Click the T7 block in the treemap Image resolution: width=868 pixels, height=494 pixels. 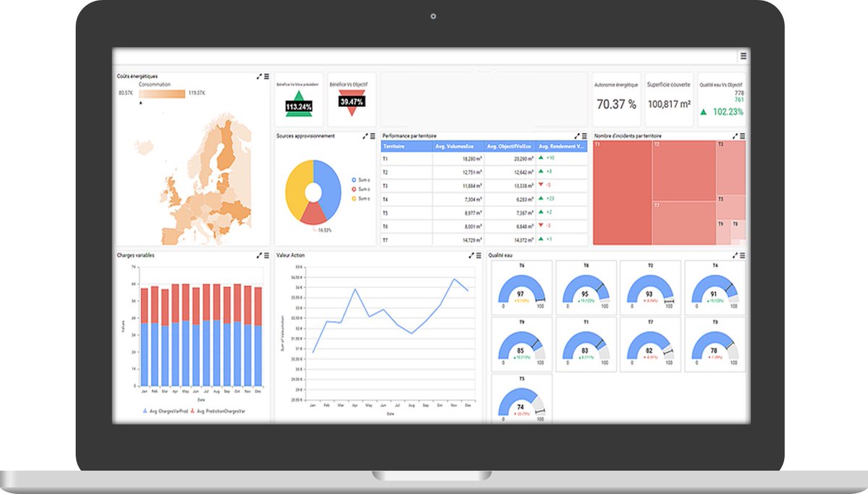[x=684, y=223]
